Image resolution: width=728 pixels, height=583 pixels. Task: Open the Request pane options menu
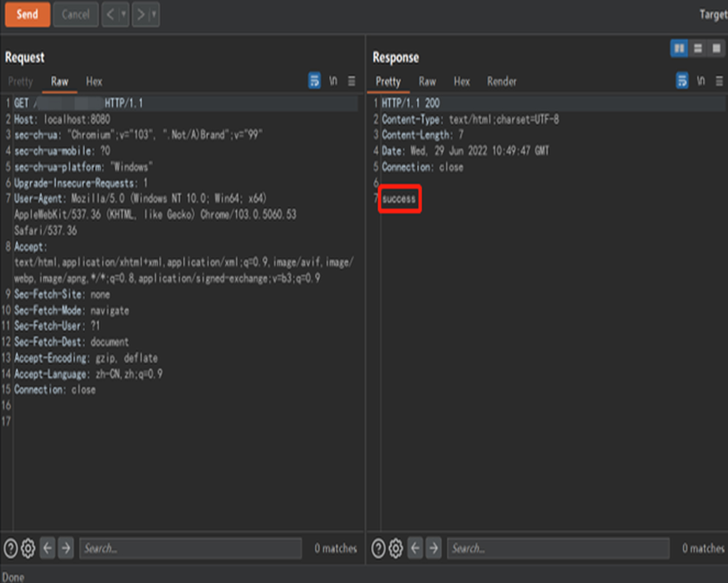(x=352, y=81)
